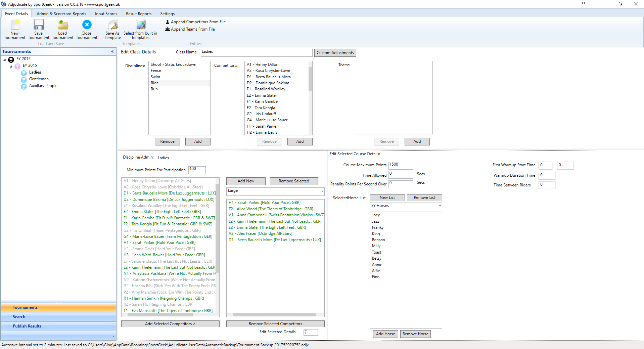The width and height of the screenshot is (644, 349).
Task: Click the Load Tournament folder icon
Action: 63,25
